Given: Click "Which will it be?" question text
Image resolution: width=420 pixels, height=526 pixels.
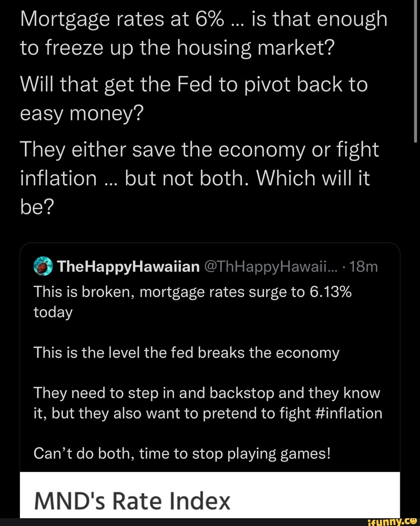Looking at the screenshot, I should point(311,179).
